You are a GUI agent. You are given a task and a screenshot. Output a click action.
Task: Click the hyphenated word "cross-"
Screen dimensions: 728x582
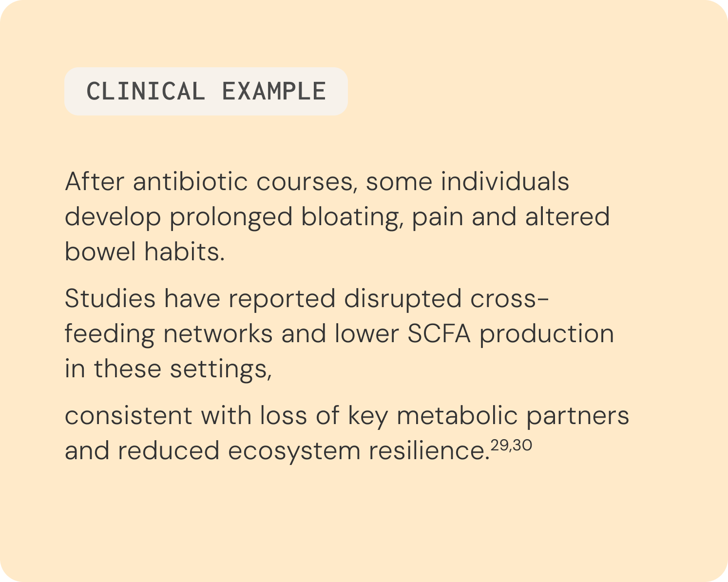coord(509,299)
